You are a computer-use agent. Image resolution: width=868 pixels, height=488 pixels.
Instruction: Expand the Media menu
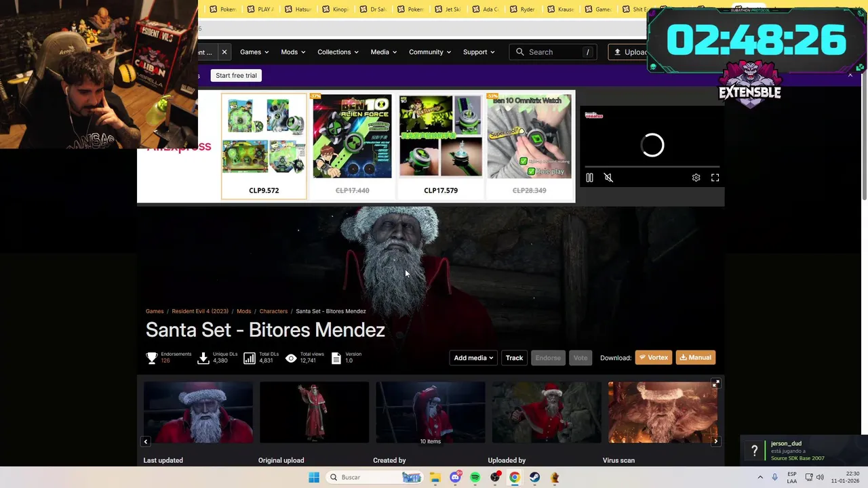pyautogui.click(x=384, y=52)
